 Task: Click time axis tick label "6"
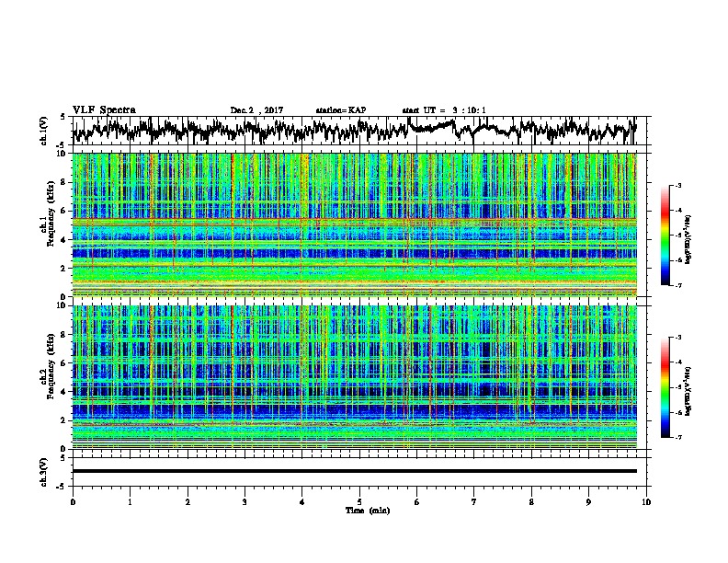pos(417,502)
